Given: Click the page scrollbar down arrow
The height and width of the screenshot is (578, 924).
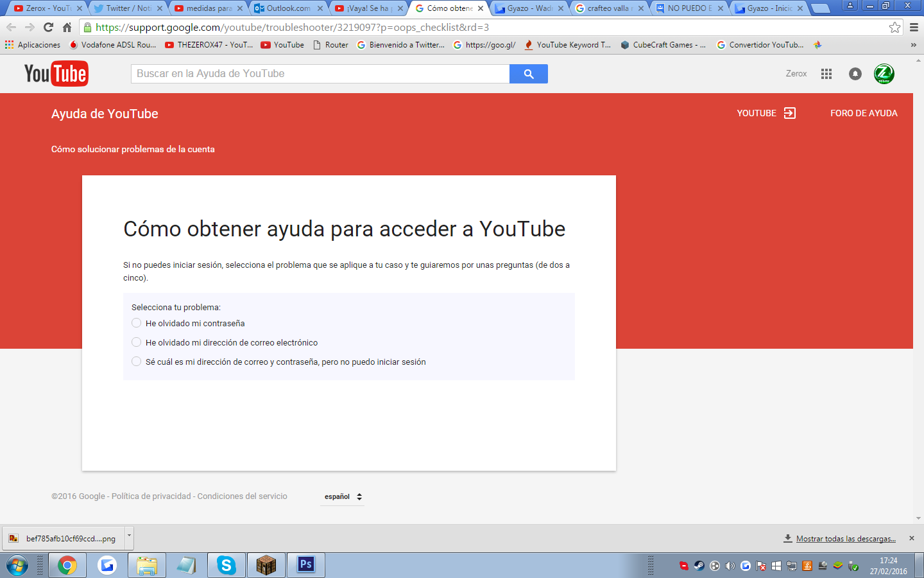Looking at the screenshot, I should coord(919,518).
